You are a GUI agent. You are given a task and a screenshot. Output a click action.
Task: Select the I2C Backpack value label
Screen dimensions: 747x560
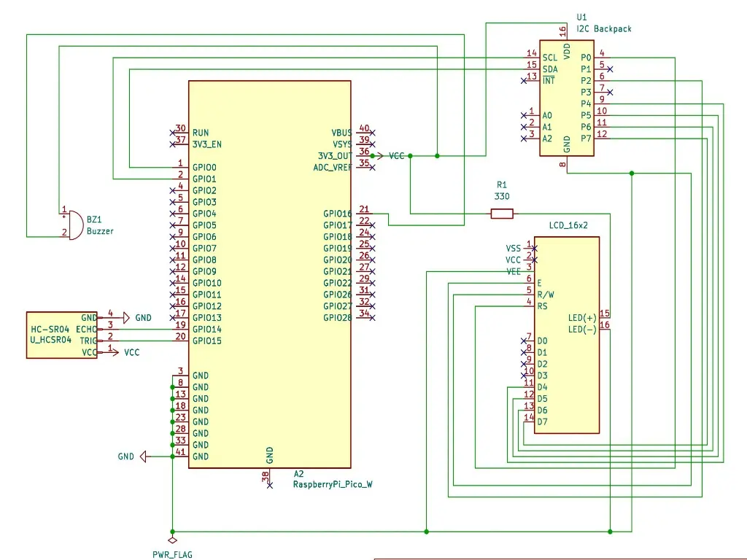click(604, 28)
